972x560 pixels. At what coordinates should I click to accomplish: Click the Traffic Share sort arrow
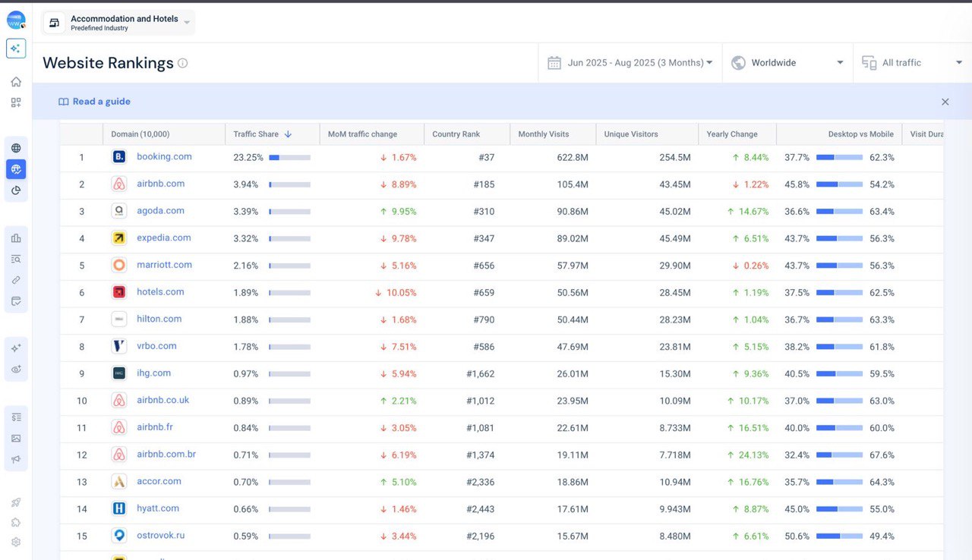coord(288,134)
